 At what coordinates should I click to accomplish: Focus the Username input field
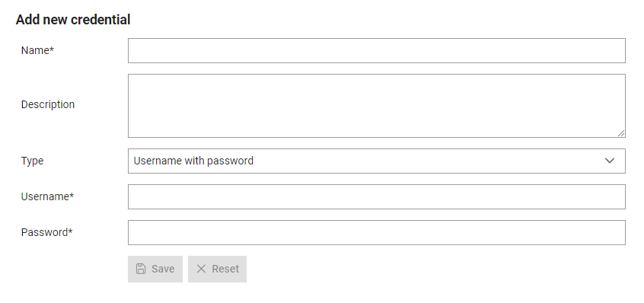(x=377, y=196)
